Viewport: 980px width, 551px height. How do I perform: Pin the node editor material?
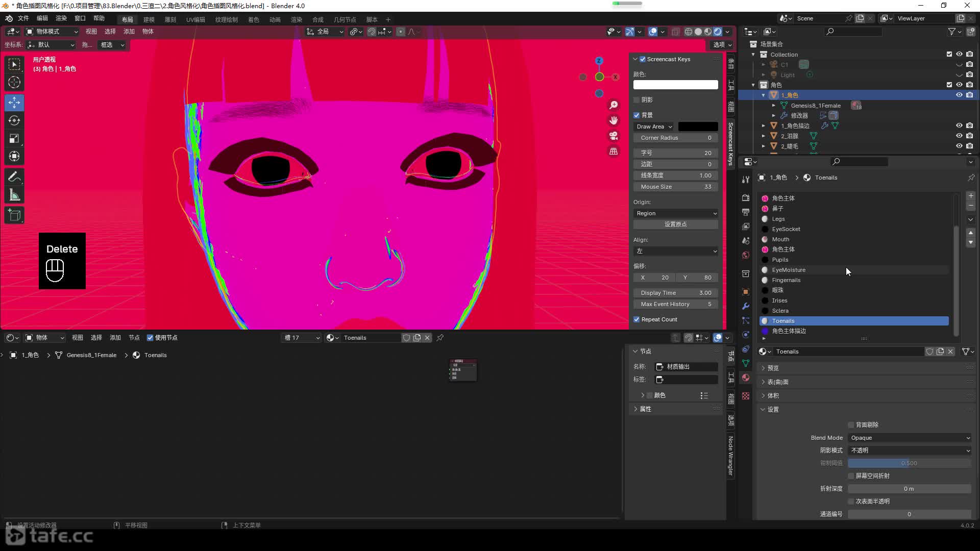[x=440, y=338]
